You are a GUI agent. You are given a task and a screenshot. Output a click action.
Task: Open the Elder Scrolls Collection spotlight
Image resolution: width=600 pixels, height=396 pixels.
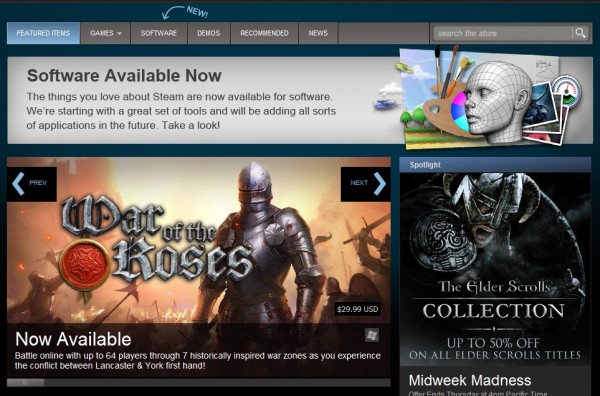coord(495,269)
